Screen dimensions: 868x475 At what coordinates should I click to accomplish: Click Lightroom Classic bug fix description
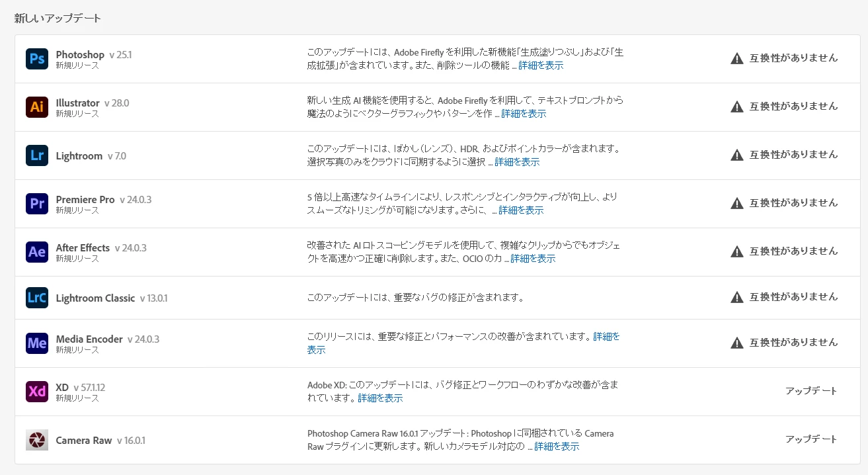tap(416, 298)
